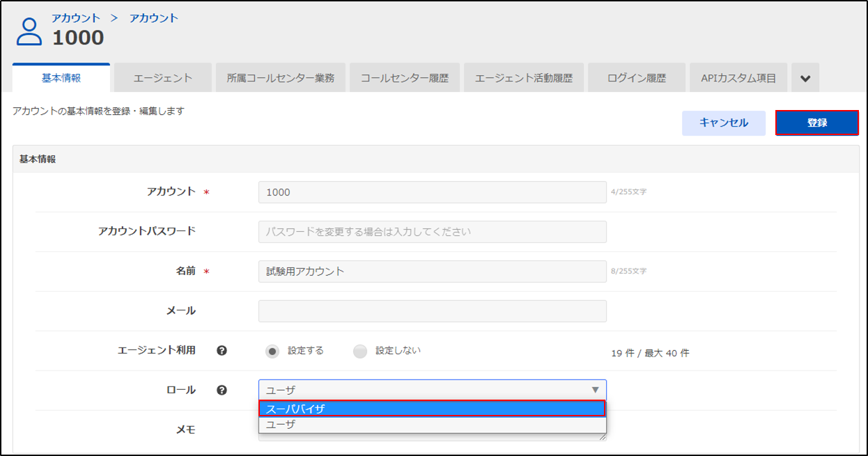The height and width of the screenshot is (456, 868).
Task: Open the ロール dropdown showing ユーザ
Action: [432, 390]
